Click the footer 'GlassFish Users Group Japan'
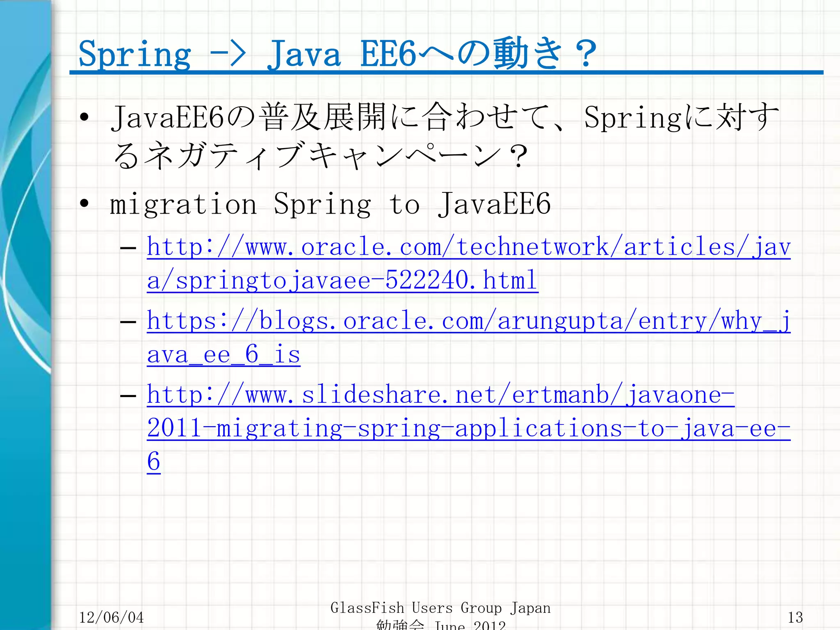The width and height of the screenshot is (840, 630). point(441,608)
